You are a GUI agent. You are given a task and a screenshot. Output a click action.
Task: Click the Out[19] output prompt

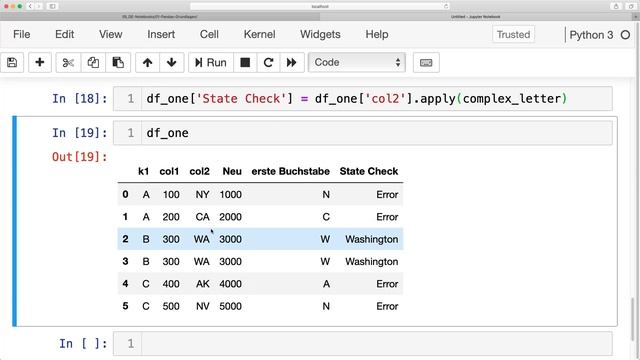tap(80, 157)
